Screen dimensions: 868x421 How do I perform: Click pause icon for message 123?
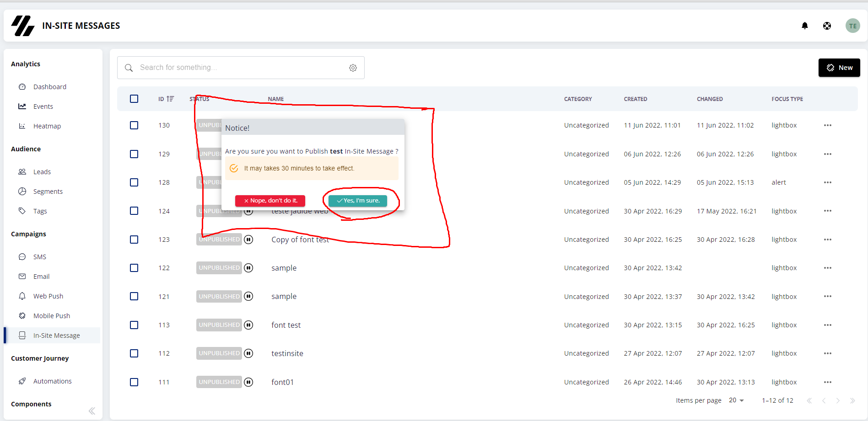(248, 240)
